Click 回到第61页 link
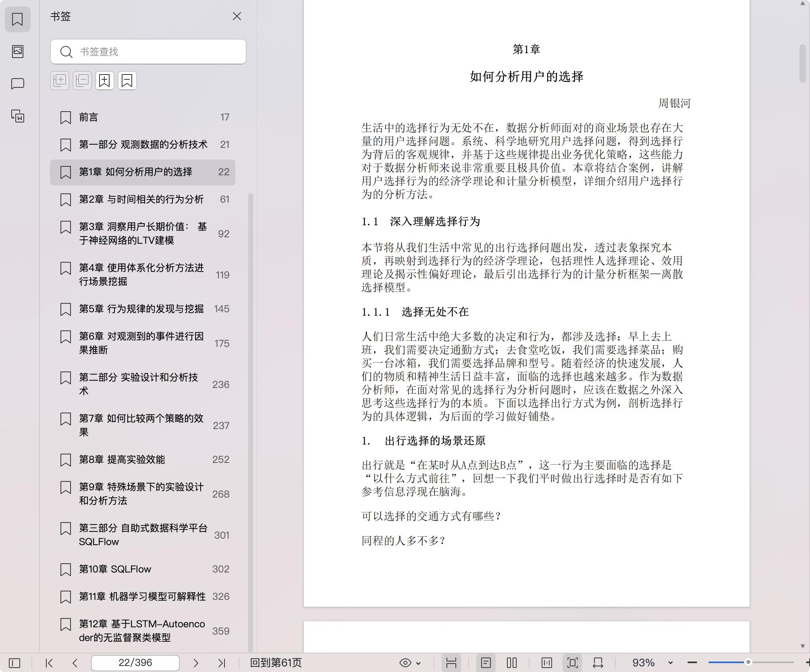Viewport: 810px width, 672px height. pyautogui.click(x=276, y=663)
